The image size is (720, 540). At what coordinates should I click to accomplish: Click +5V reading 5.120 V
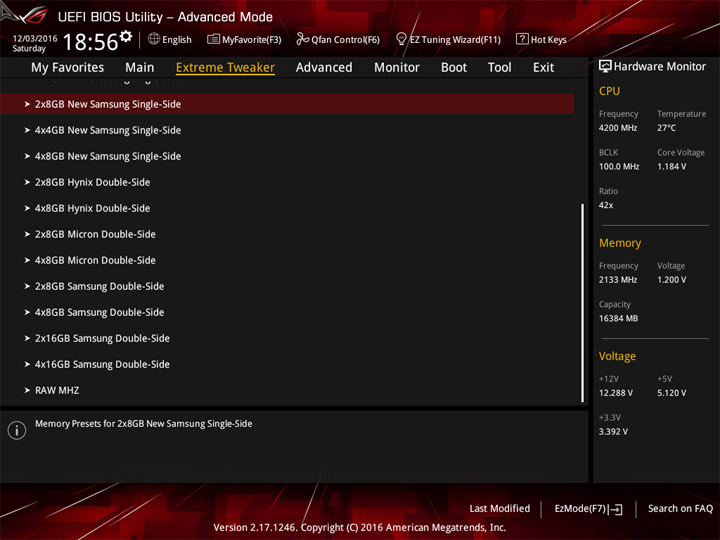pos(671,393)
